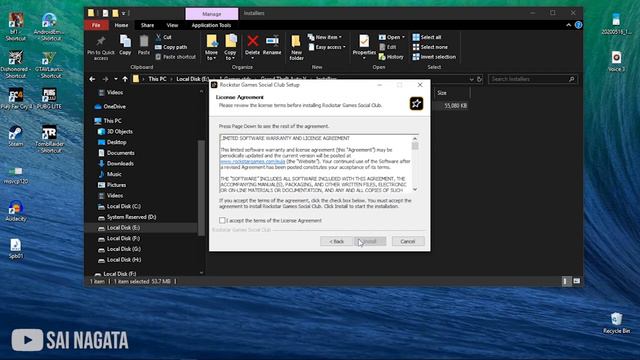Select OneDrive in navigation pane
Viewport: 640px width, 360px height.
(x=114, y=107)
